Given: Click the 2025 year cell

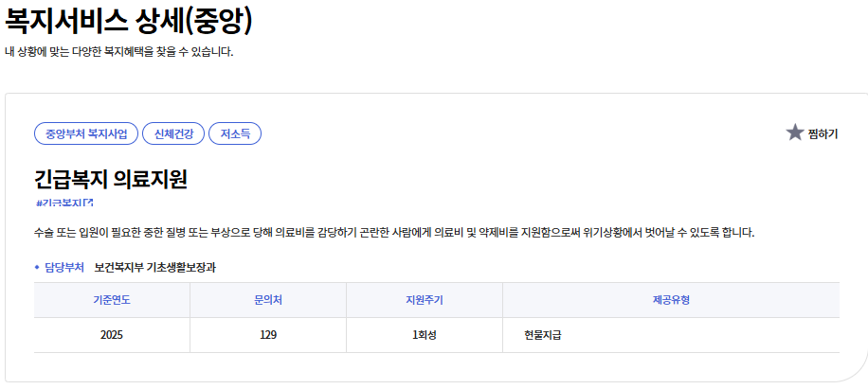Looking at the screenshot, I should pos(112,335).
